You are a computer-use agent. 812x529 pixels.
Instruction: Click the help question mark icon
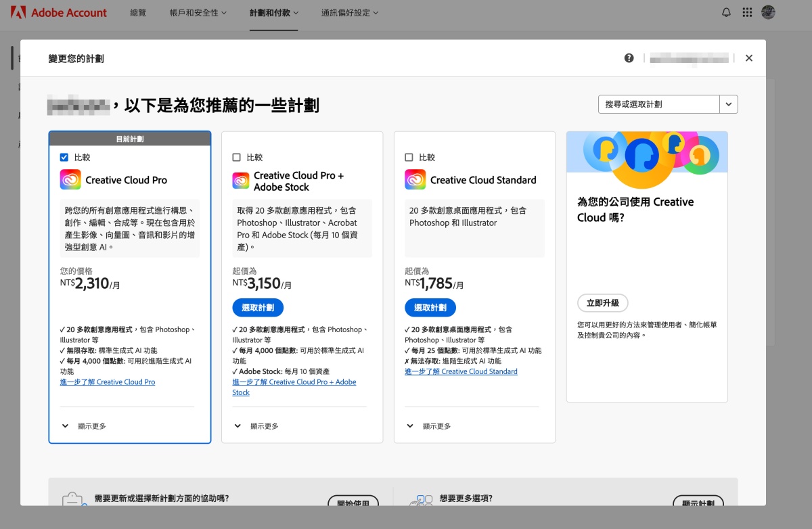pyautogui.click(x=629, y=58)
